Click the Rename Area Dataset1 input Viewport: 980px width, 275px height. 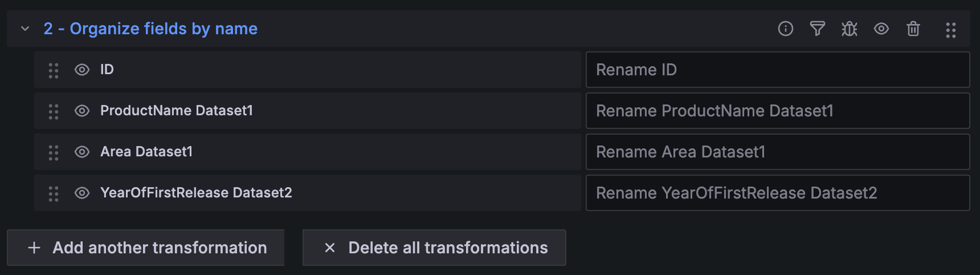(x=778, y=152)
